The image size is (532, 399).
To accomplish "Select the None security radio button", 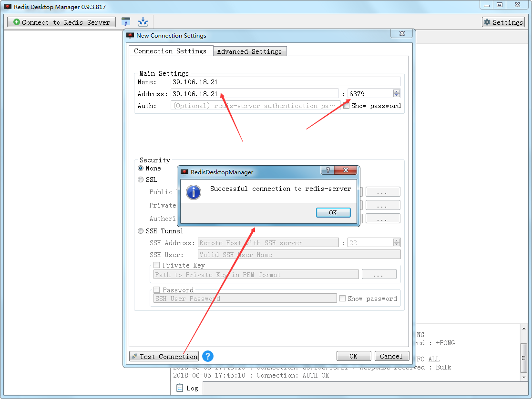I will point(141,168).
